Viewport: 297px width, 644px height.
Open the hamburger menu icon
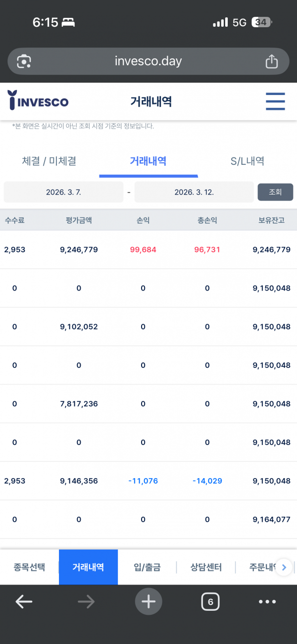pyautogui.click(x=275, y=101)
